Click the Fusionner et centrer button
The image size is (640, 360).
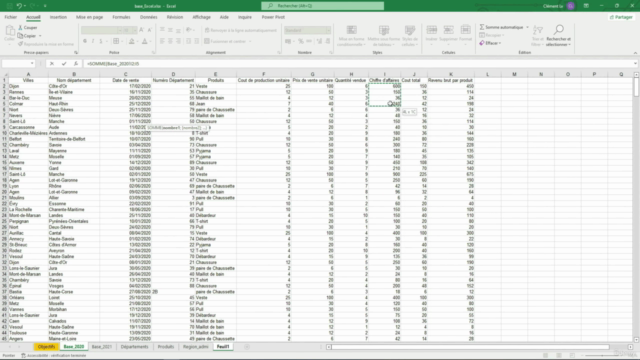coord(228,41)
